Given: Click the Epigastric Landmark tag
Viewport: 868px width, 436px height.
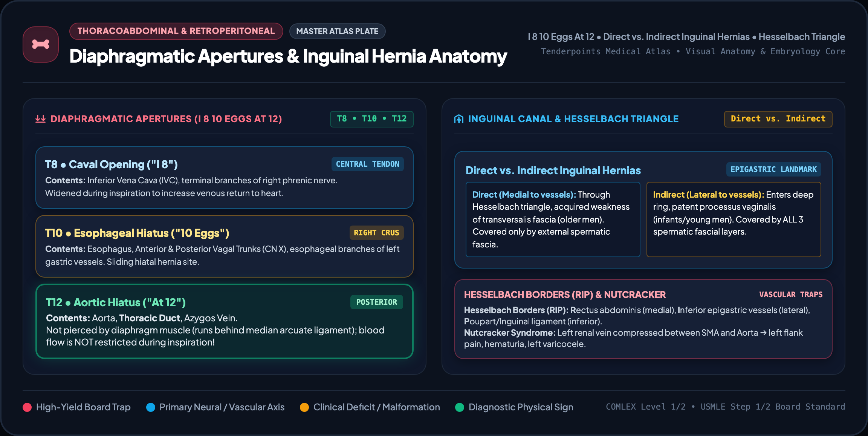Looking at the screenshot, I should tap(773, 169).
